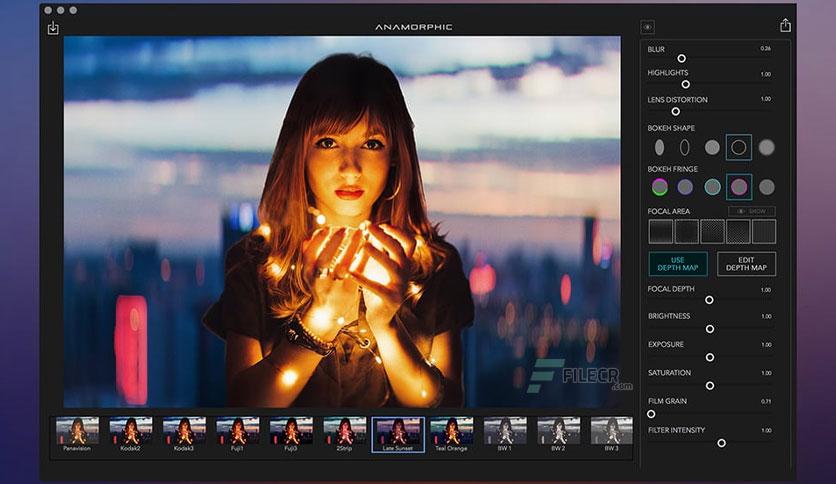The width and height of the screenshot is (836, 484).
Task: Select the solid oval bokeh shape
Action: point(660,147)
